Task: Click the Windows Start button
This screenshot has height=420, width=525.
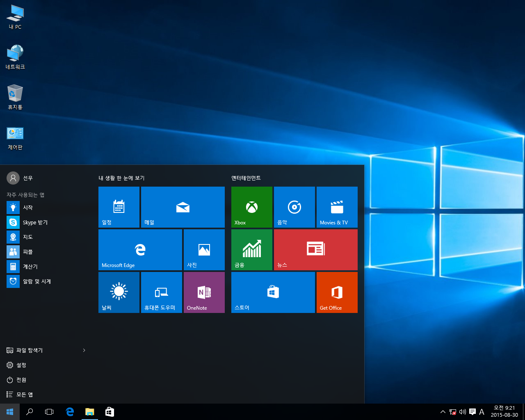Action: (x=10, y=412)
